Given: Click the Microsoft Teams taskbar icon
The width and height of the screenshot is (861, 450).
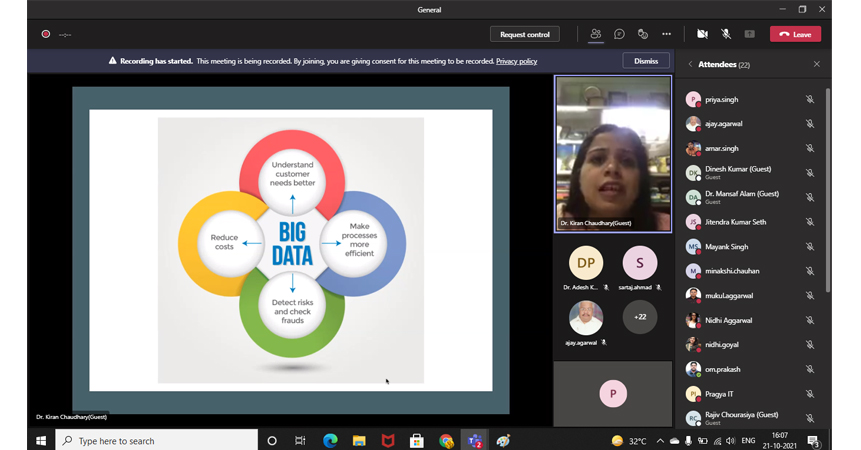Looking at the screenshot, I should [x=474, y=440].
